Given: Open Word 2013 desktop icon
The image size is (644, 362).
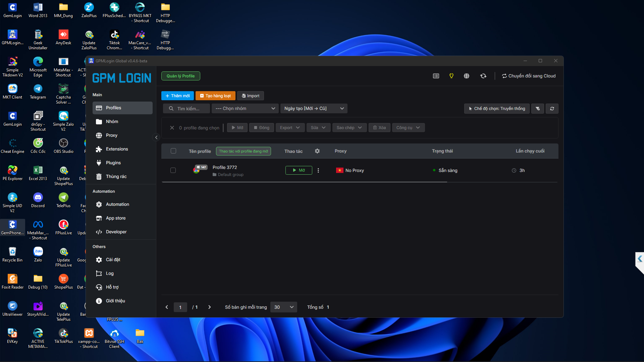Looking at the screenshot, I should (38, 10).
